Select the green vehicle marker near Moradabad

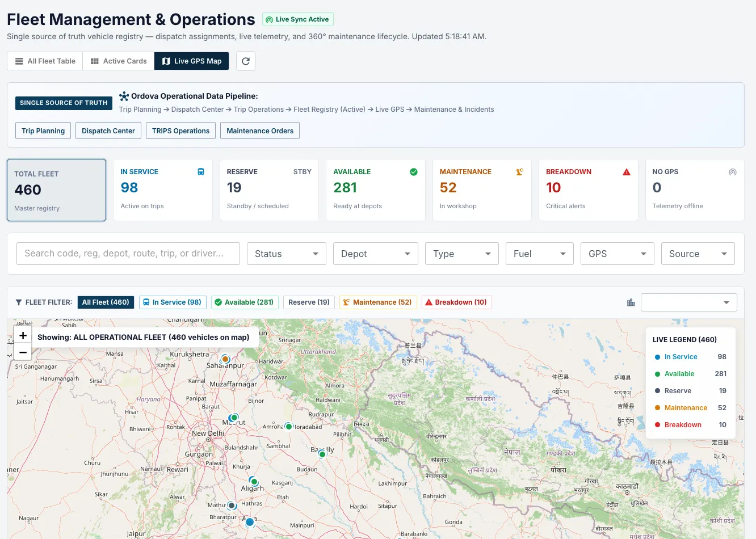click(288, 427)
